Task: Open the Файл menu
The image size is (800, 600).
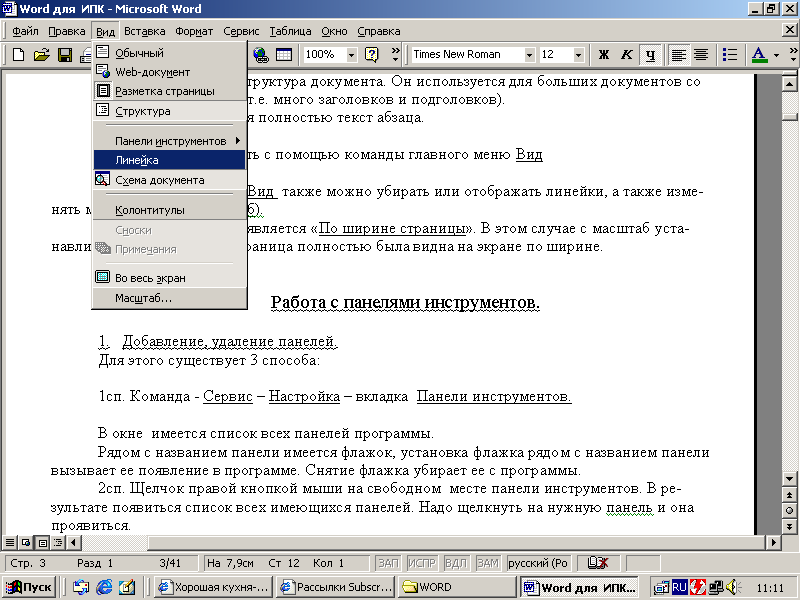Action: click(x=26, y=31)
